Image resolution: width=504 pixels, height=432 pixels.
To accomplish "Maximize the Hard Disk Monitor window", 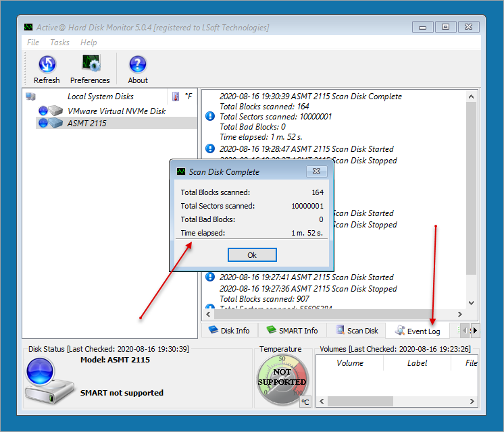I will [445, 27].
